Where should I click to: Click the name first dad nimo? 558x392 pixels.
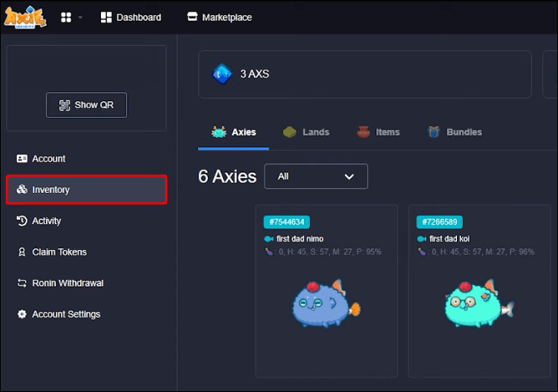300,238
